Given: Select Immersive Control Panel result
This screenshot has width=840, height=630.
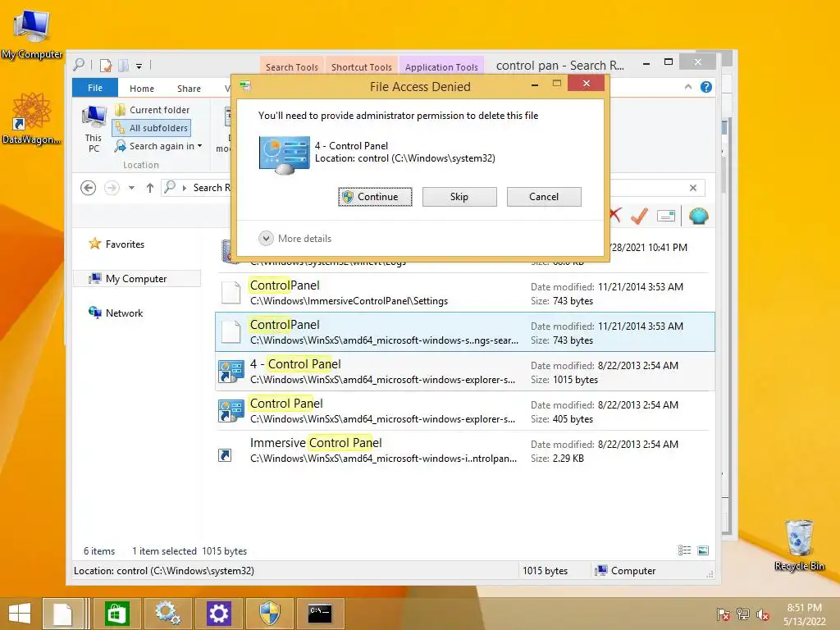Looking at the screenshot, I should coord(464,450).
